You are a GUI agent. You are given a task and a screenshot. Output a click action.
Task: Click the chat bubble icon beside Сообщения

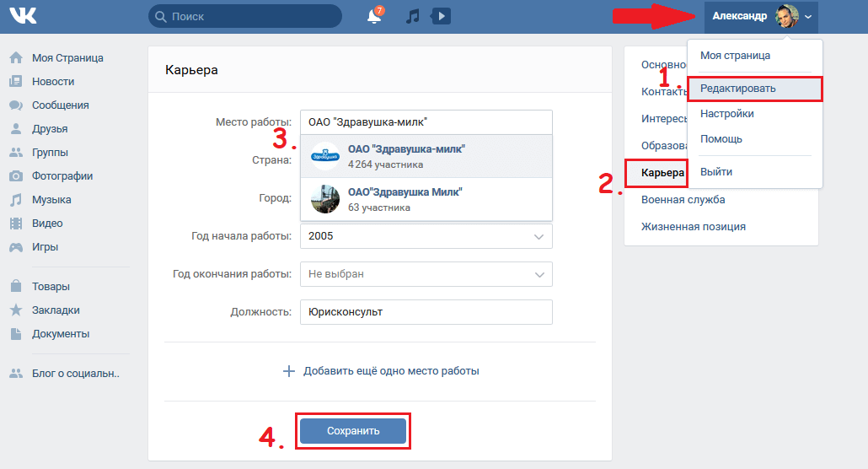(16, 105)
